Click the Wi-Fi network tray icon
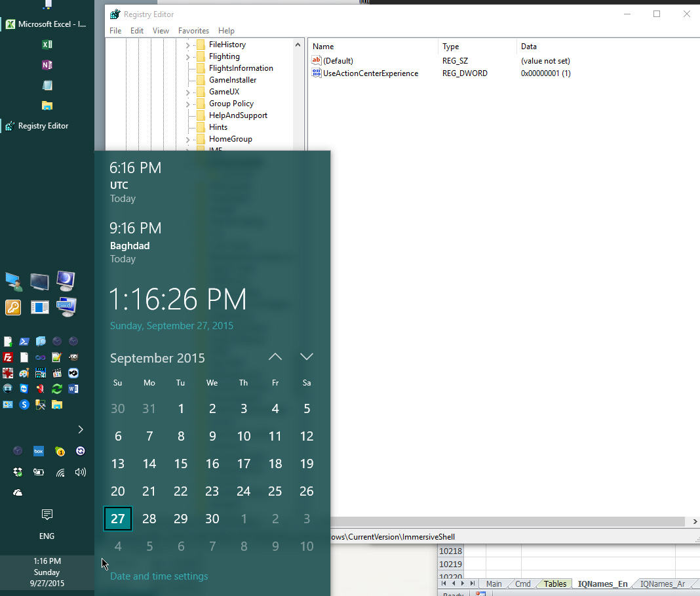700x596 pixels. pos(60,472)
